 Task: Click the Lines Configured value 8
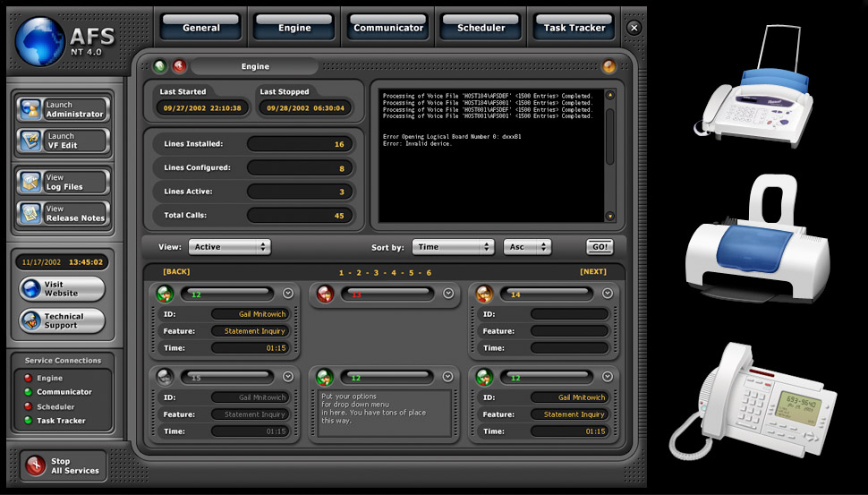click(x=300, y=167)
